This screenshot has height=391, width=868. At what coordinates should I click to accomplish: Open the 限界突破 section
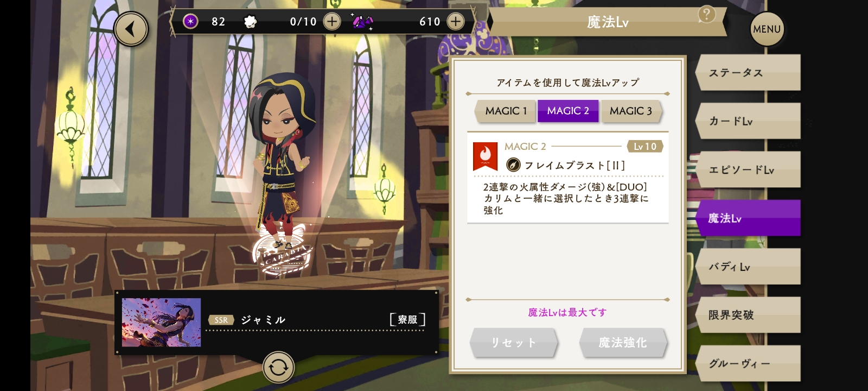tap(748, 314)
